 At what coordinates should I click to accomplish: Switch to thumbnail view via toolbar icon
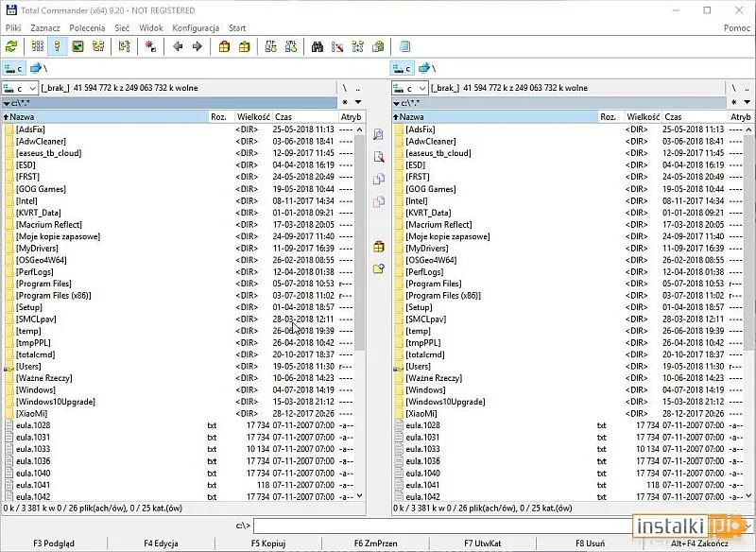79,45
